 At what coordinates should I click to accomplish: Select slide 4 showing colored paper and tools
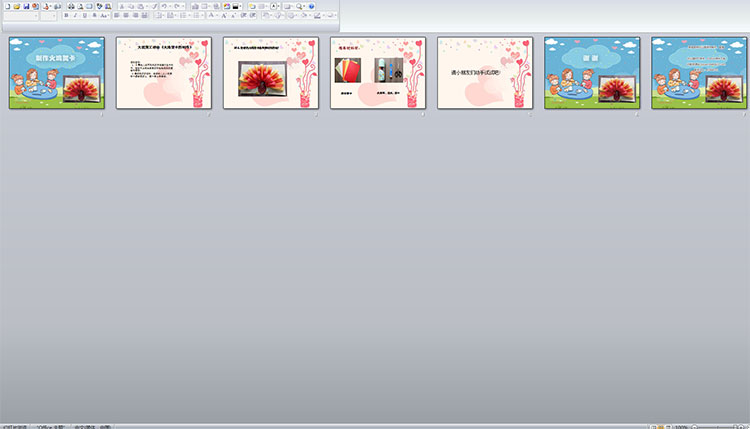[378, 73]
